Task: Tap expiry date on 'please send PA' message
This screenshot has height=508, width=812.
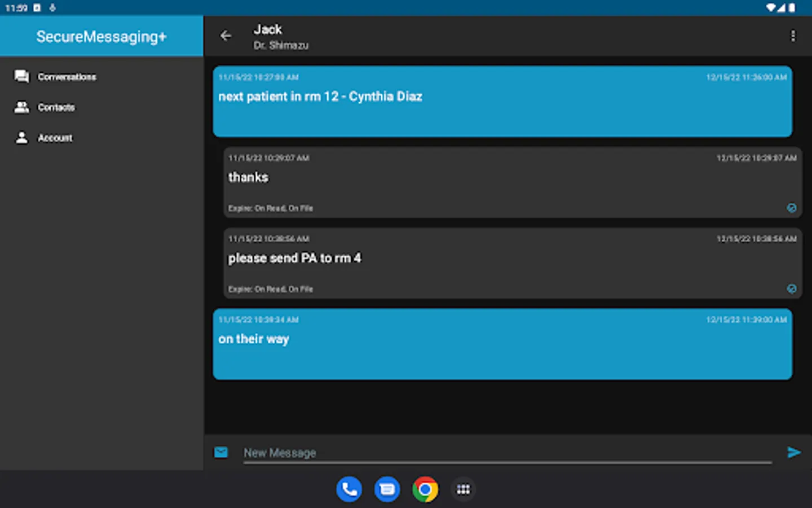Action: [x=757, y=239]
